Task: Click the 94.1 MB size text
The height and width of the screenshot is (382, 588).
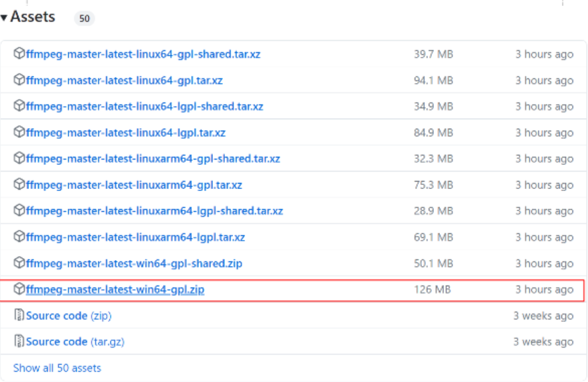Action: point(433,80)
